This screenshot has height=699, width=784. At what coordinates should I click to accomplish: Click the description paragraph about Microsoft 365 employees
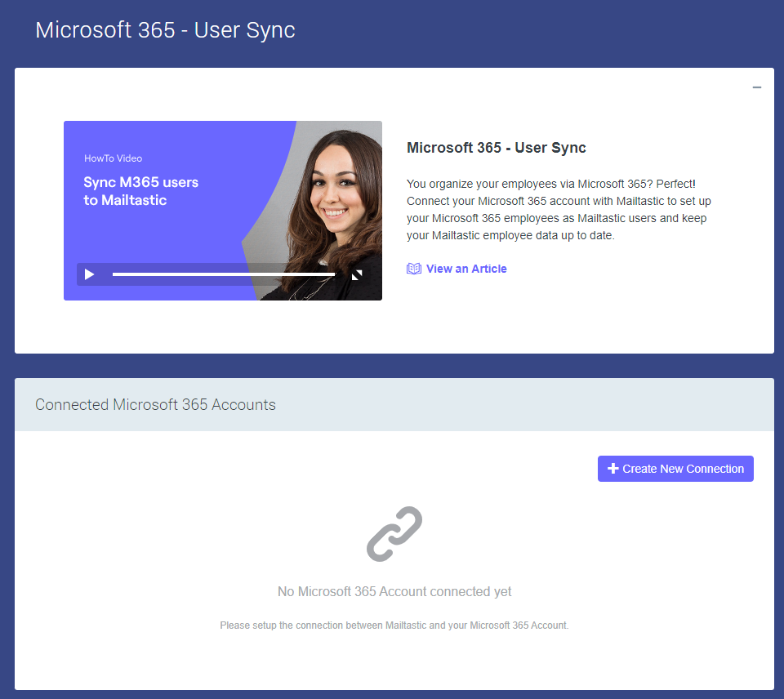(x=559, y=210)
